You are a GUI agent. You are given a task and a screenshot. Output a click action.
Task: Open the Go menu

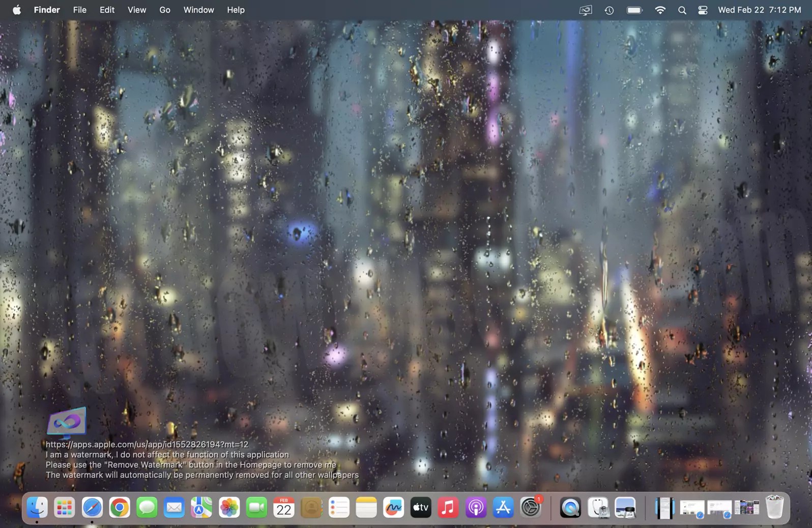pyautogui.click(x=165, y=10)
